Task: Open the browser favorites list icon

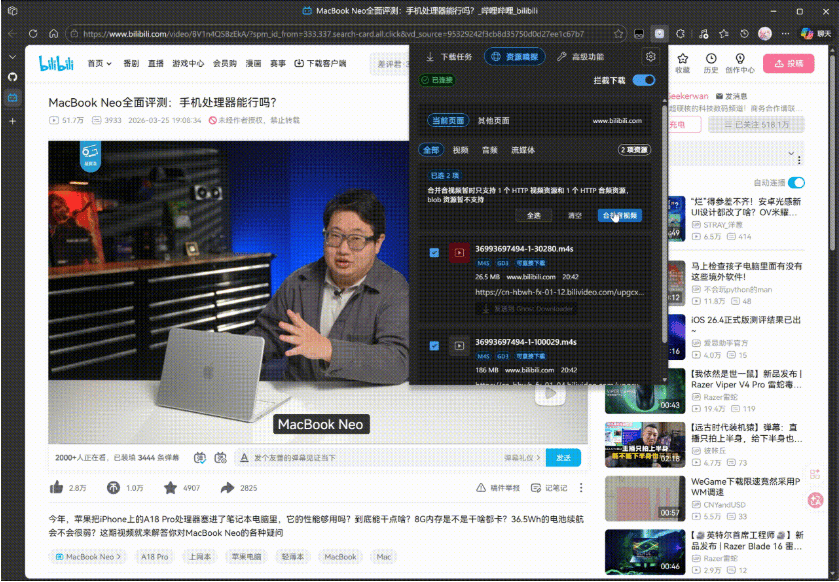Action: click(723, 34)
